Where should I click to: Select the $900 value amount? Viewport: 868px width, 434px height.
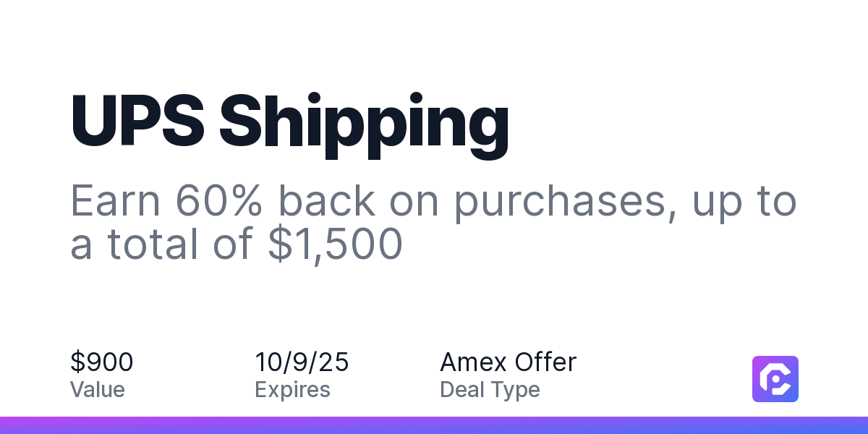click(101, 362)
